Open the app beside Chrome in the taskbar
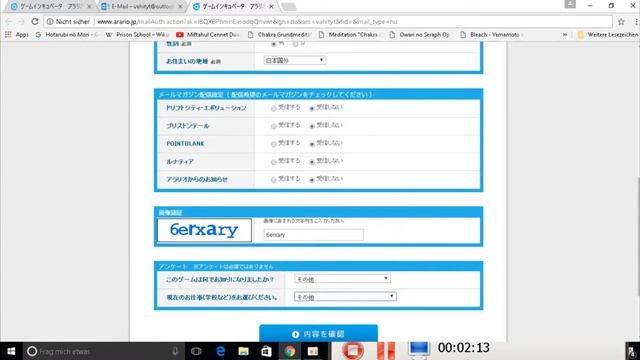 313,351
